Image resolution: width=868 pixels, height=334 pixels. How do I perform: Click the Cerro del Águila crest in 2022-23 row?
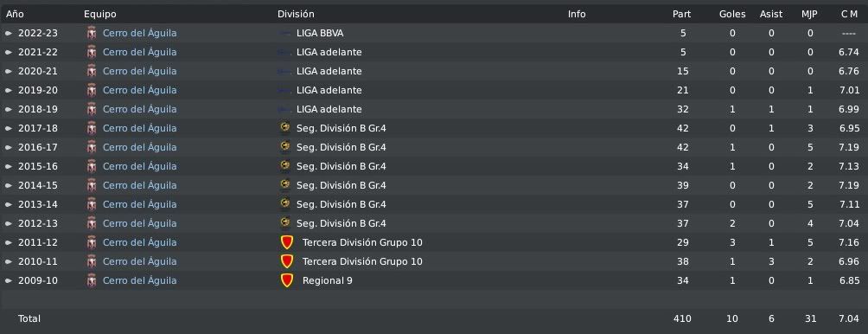(x=92, y=33)
